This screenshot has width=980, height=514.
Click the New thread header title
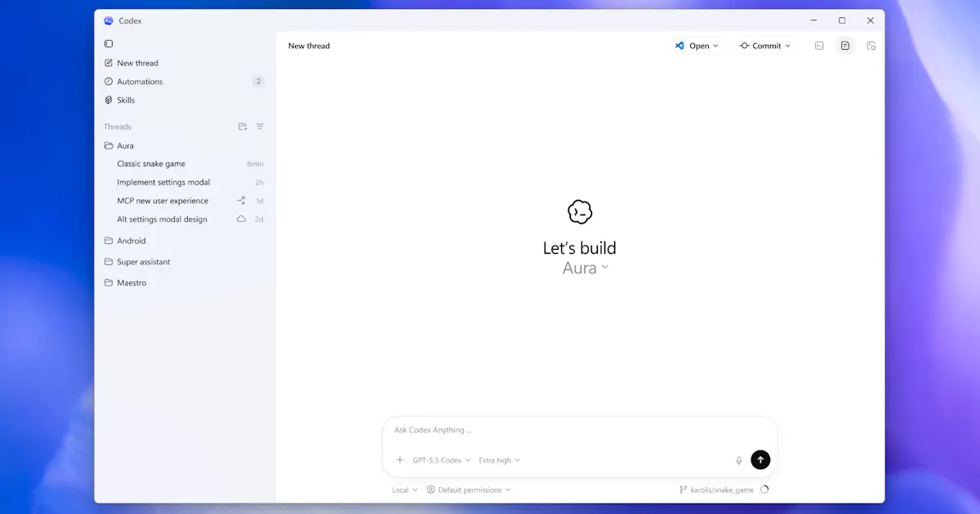[309, 46]
